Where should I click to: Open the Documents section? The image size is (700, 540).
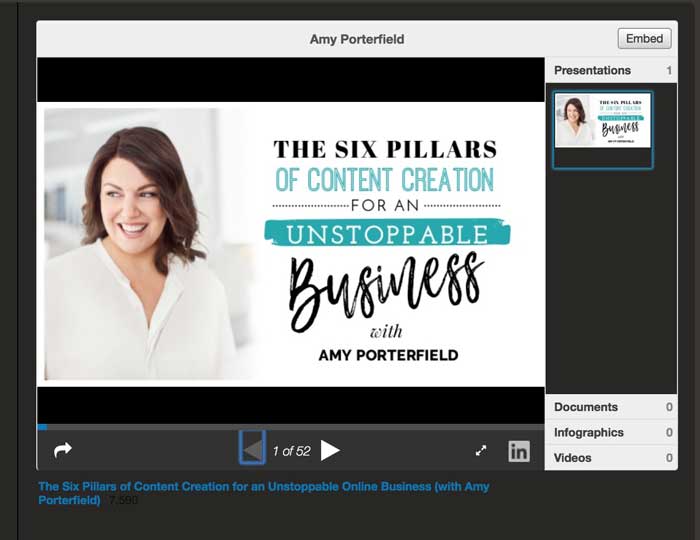611,407
